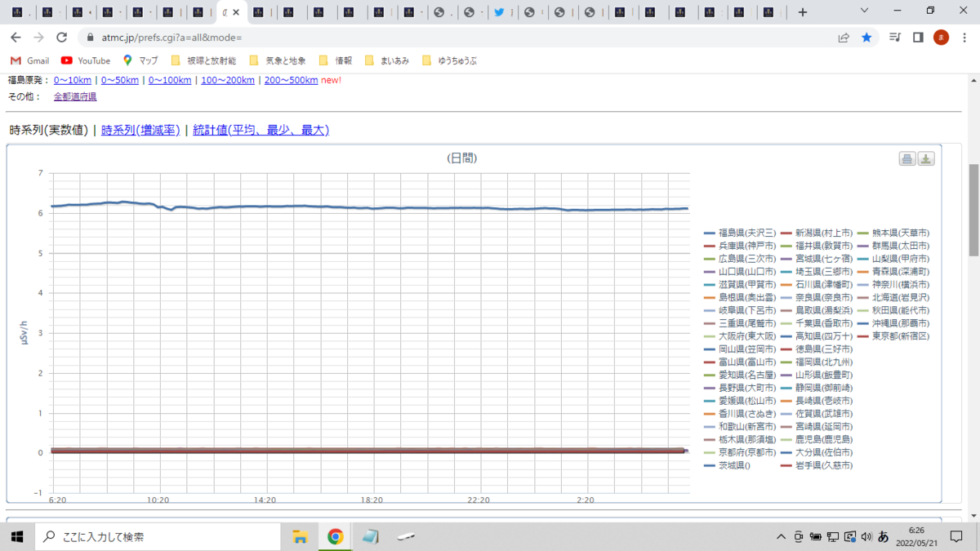
Task: Open the browser side panel icon
Action: [918, 38]
